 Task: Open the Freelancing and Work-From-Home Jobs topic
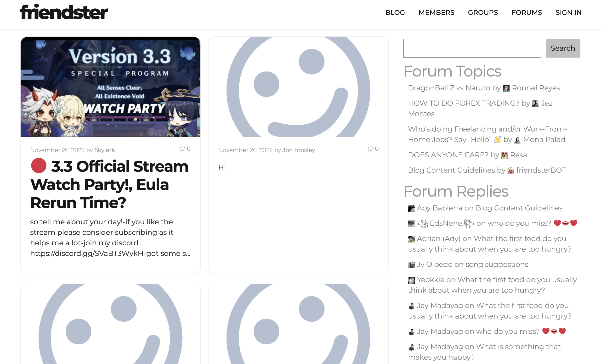[x=487, y=134]
